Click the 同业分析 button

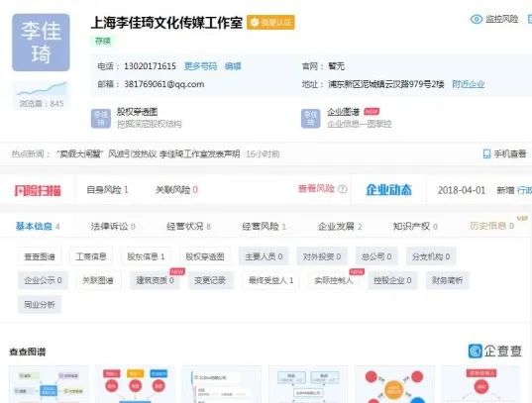coord(40,304)
